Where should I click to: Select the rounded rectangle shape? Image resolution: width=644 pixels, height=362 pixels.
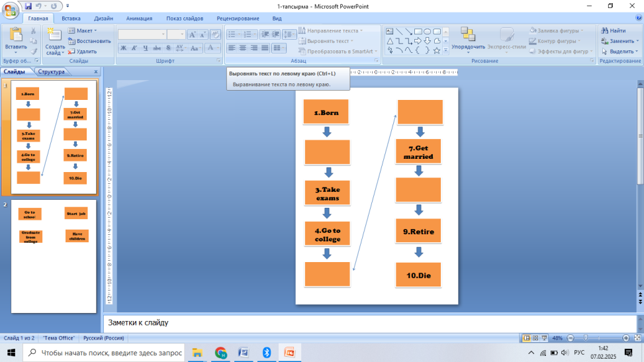437,31
